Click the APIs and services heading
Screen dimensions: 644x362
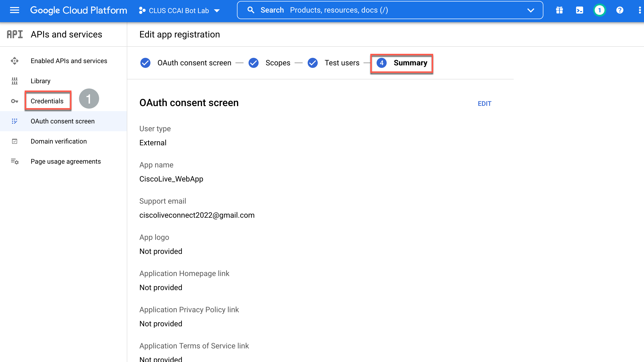(x=66, y=34)
